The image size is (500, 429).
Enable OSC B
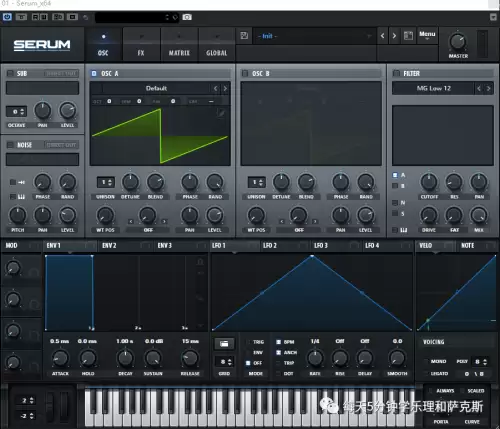pyautogui.click(x=245, y=73)
